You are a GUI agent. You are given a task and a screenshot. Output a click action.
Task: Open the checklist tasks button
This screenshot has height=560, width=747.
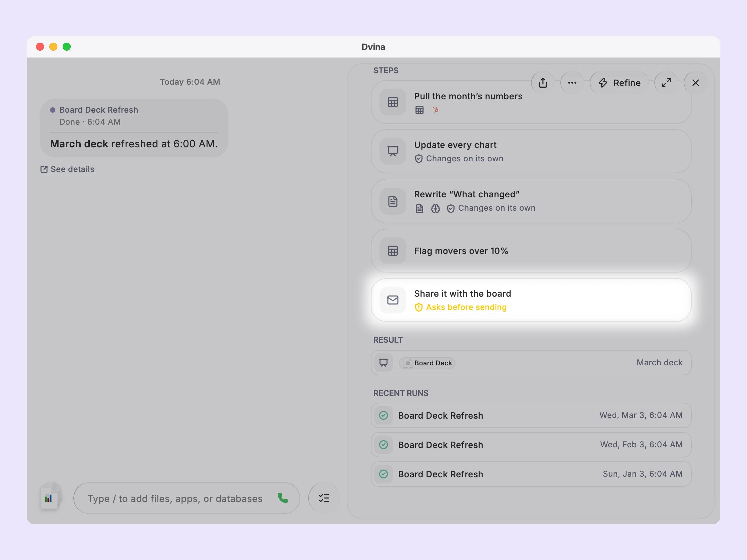[324, 498]
